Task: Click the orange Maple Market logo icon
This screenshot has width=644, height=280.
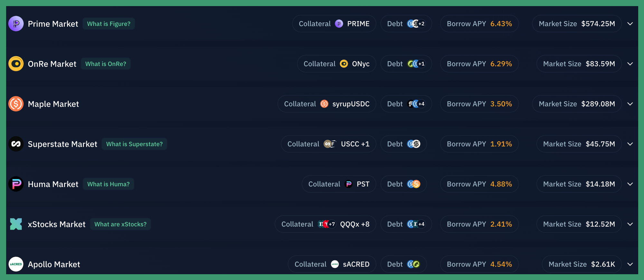Action: point(16,104)
